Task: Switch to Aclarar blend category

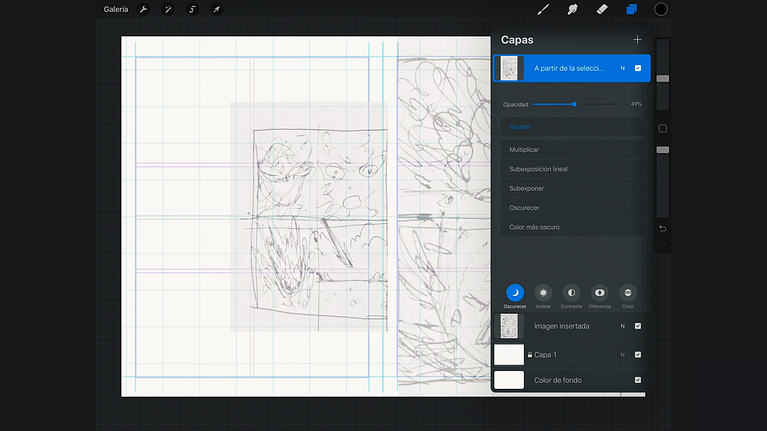Action: (543, 294)
